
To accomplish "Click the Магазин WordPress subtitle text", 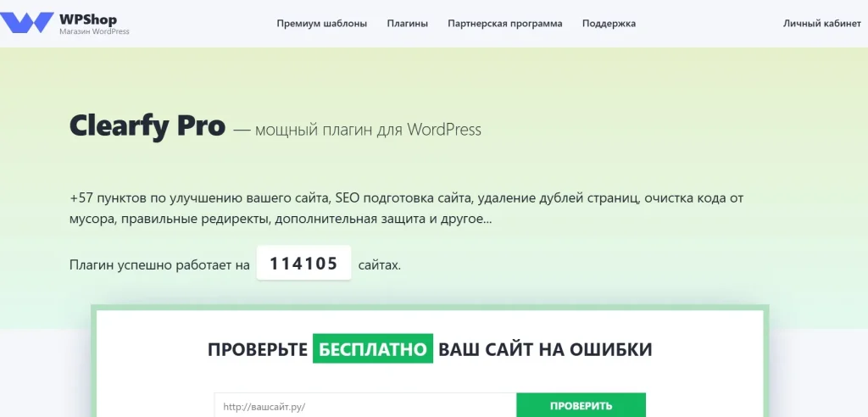I will (x=94, y=31).
